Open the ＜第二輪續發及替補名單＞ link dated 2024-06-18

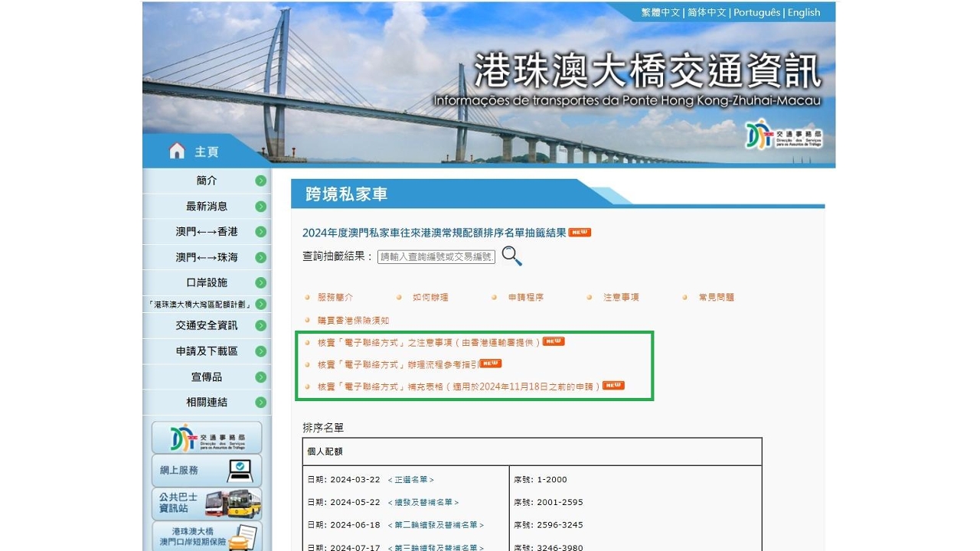436,525
